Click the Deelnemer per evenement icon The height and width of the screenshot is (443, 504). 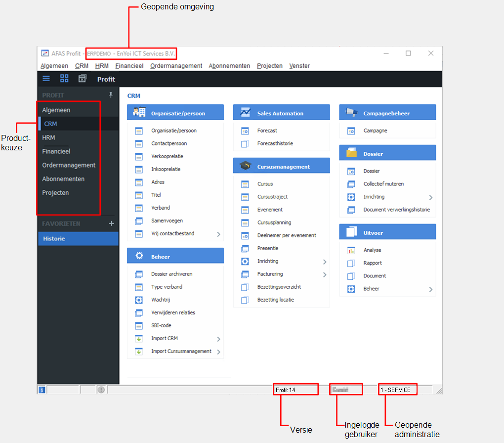click(245, 236)
